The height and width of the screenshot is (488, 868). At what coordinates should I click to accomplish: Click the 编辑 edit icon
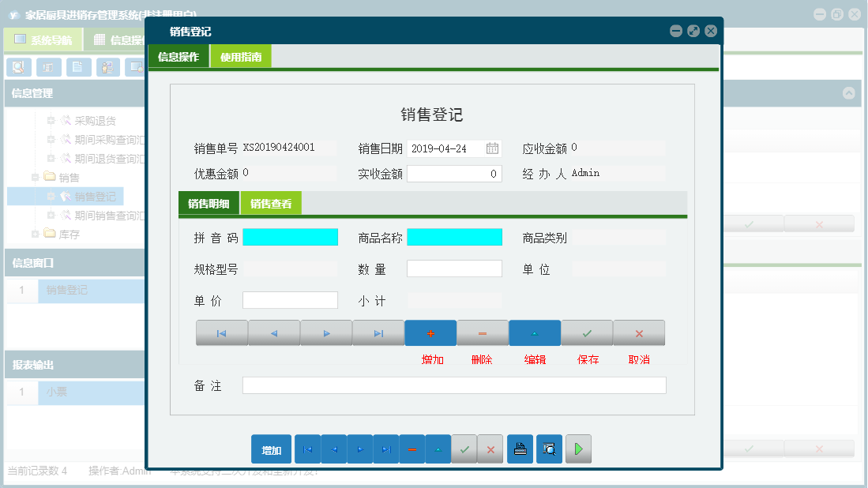(x=534, y=332)
